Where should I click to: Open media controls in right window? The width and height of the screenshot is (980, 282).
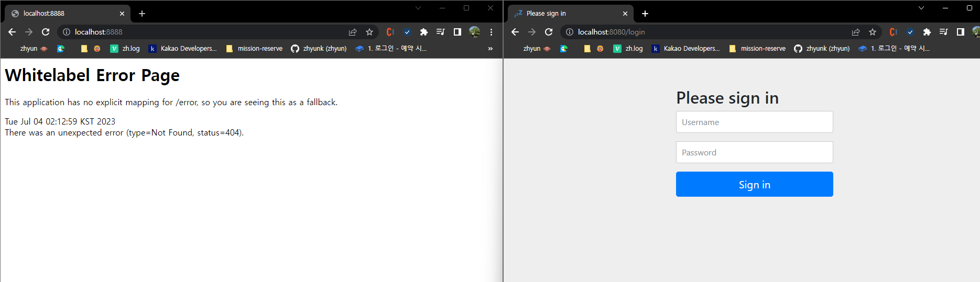click(944, 32)
